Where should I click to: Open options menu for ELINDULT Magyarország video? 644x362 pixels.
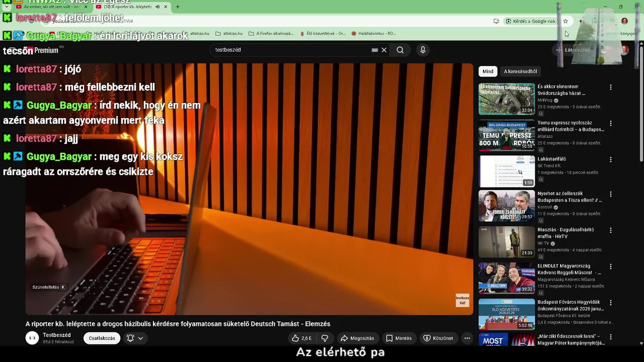(x=611, y=266)
